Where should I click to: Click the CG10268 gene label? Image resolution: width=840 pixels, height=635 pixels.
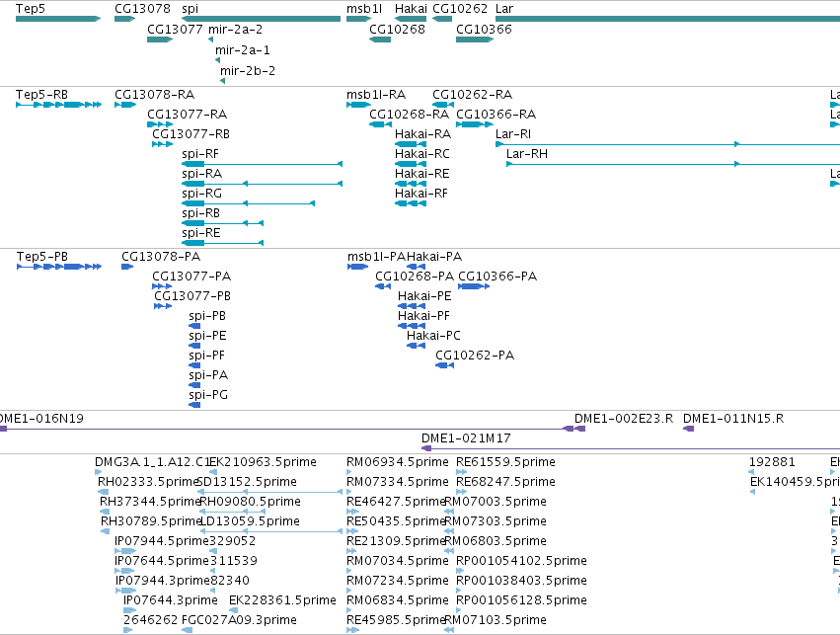[x=397, y=30]
